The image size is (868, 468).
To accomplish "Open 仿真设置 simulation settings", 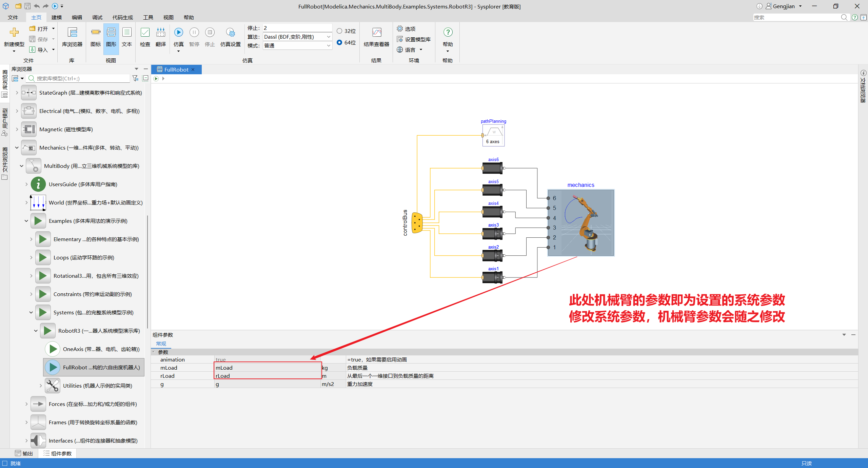I will coord(231,37).
